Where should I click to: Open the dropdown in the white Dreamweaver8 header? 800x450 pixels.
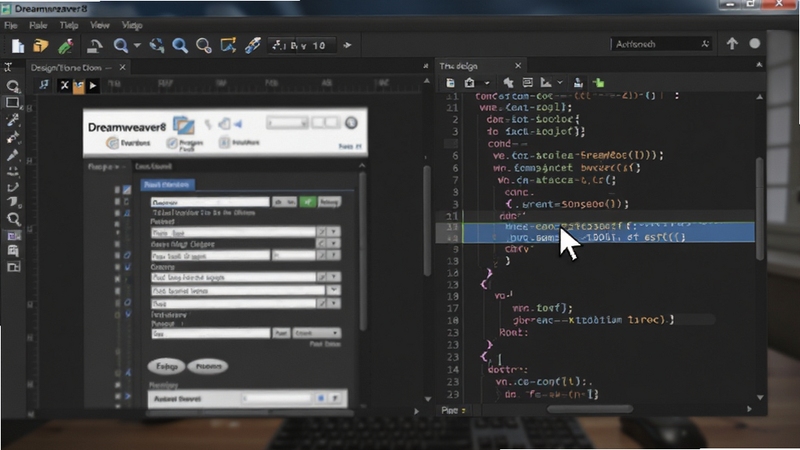(287, 123)
